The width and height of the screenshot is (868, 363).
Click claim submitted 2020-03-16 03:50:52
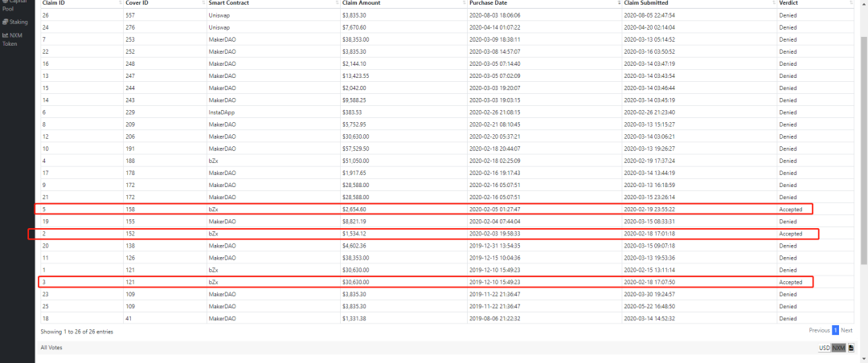[649, 51]
